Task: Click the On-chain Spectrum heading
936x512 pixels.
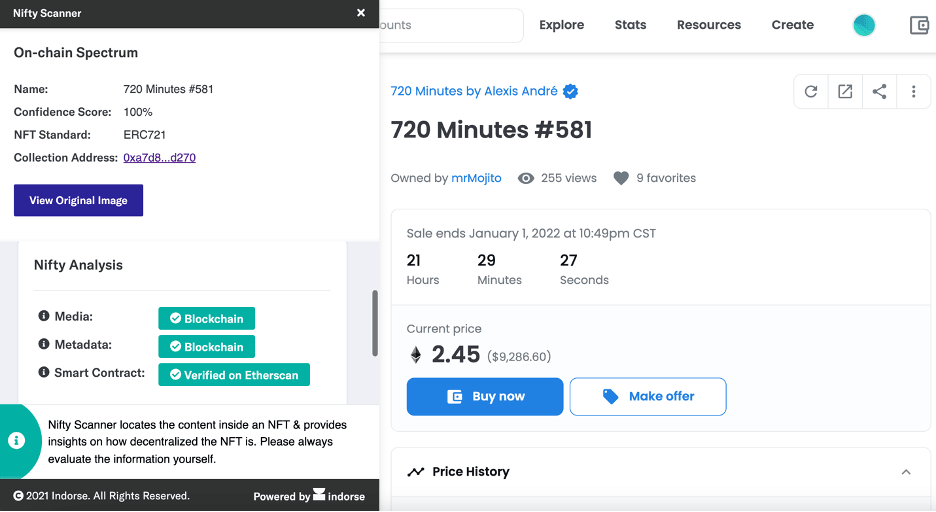Action: (76, 53)
